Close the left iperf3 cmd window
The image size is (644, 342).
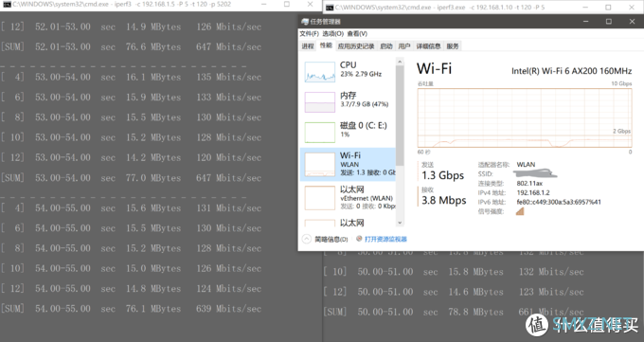click(310, 5)
